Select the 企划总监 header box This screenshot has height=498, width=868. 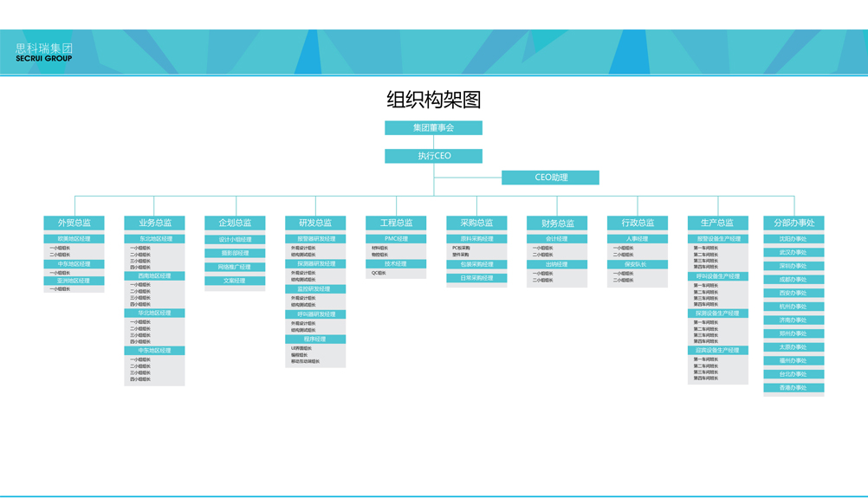pyautogui.click(x=235, y=223)
